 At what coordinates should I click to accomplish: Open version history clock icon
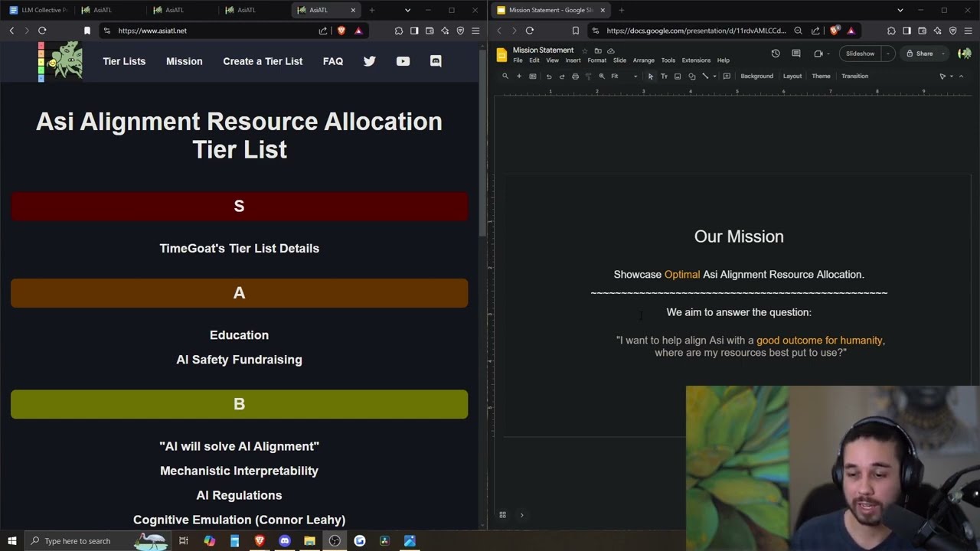(x=776, y=54)
